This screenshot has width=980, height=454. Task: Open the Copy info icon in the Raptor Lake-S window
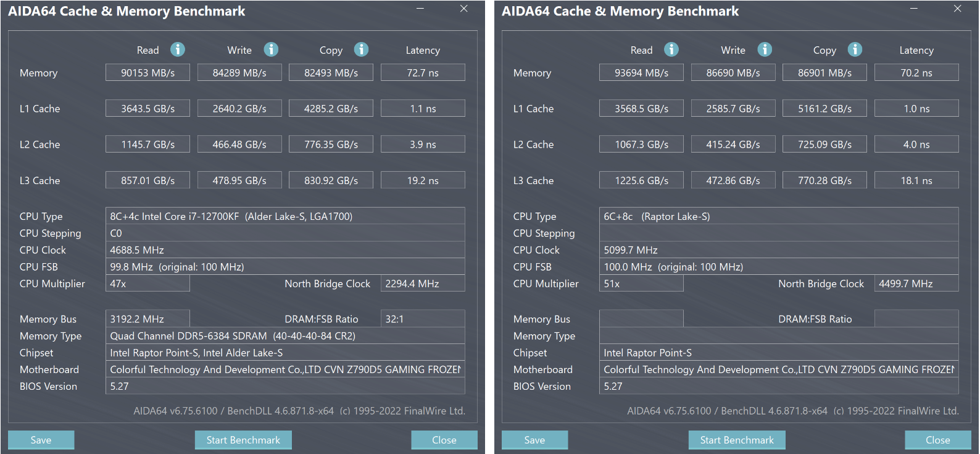pyautogui.click(x=855, y=49)
